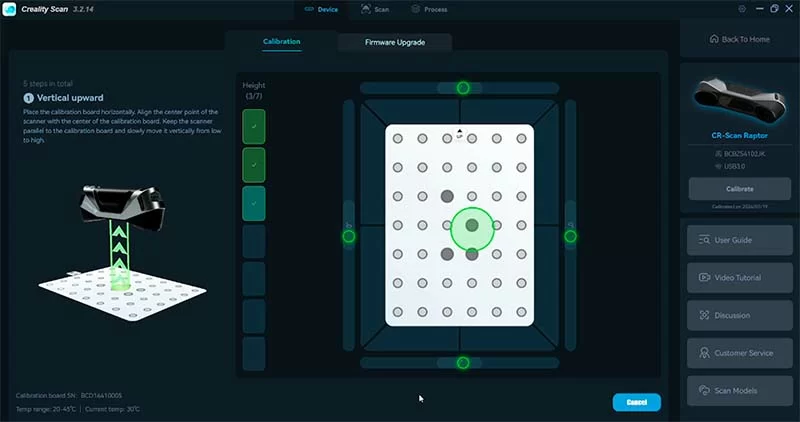
Task: Click the right vertical alignment indicator ring
Action: click(570, 236)
